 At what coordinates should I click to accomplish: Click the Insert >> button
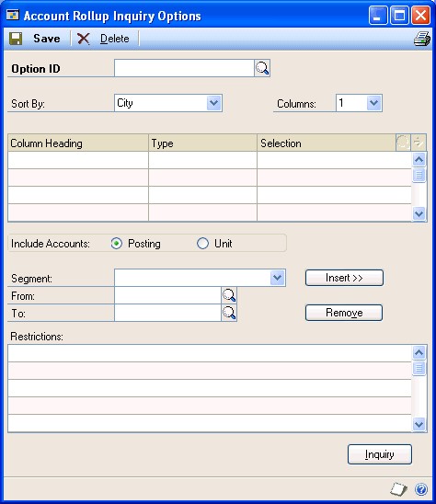(344, 278)
